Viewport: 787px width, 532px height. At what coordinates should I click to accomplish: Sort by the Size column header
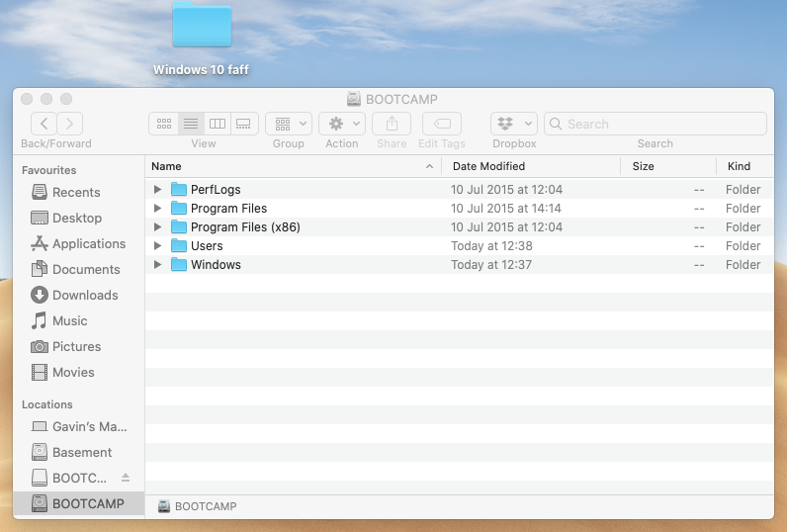coord(668,166)
